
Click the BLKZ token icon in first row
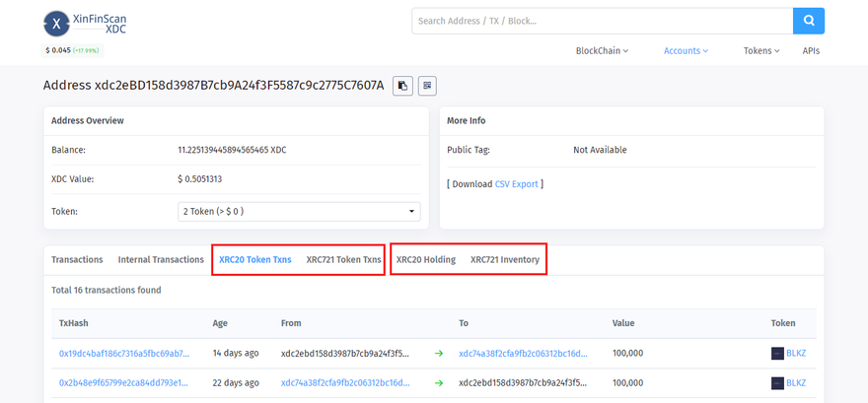tap(778, 354)
